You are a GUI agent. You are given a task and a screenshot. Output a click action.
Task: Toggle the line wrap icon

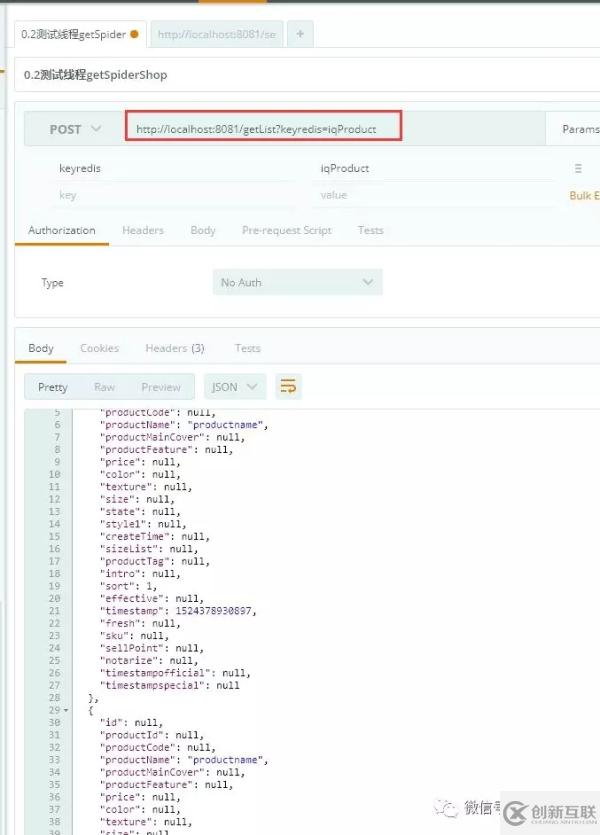pos(288,387)
